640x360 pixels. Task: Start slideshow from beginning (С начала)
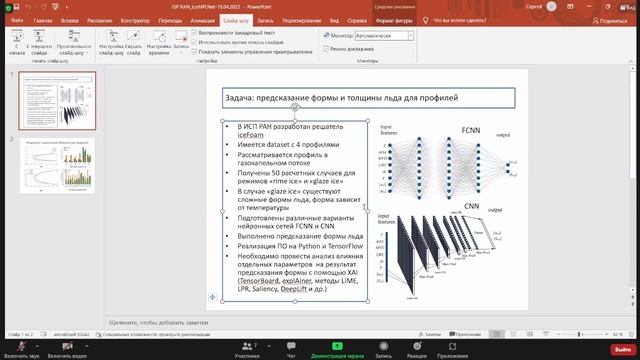click(17, 42)
